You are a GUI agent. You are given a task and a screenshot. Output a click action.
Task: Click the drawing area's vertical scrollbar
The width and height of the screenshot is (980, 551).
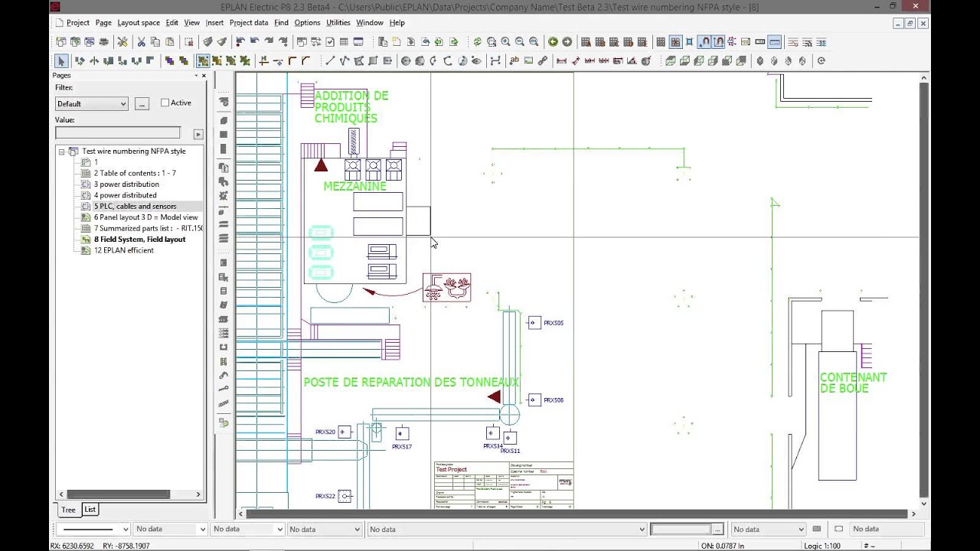(x=924, y=291)
